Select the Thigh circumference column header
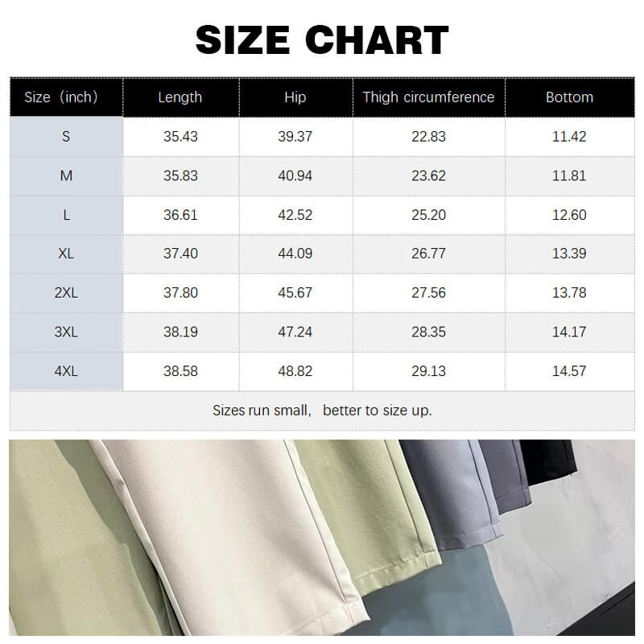This screenshot has width=644, height=644. tap(428, 97)
